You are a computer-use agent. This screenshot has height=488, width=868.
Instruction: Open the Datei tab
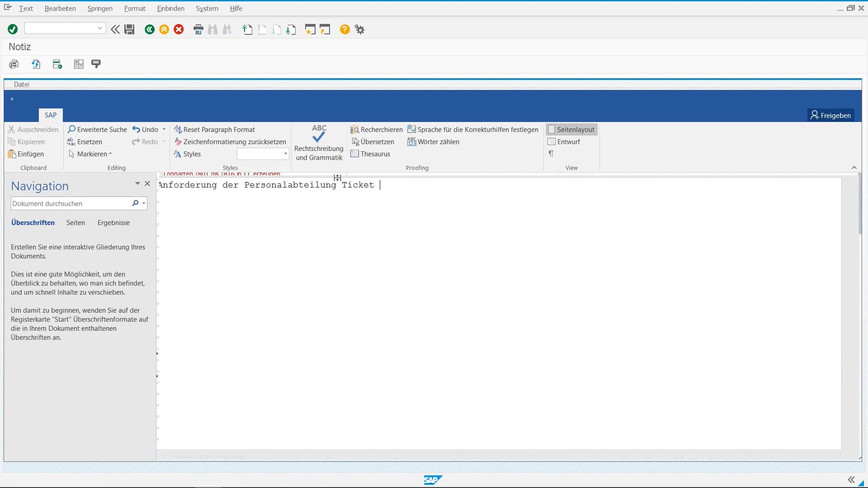pyautogui.click(x=21, y=84)
